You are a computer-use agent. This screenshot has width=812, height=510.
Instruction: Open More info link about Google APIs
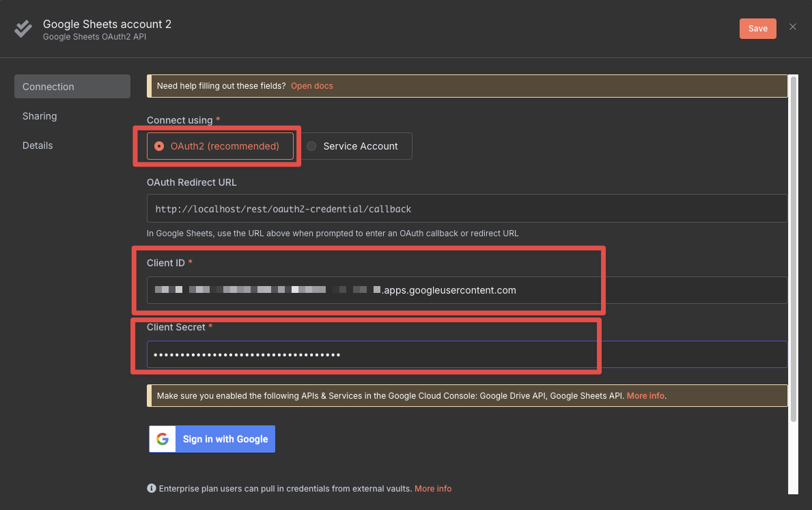click(645, 395)
